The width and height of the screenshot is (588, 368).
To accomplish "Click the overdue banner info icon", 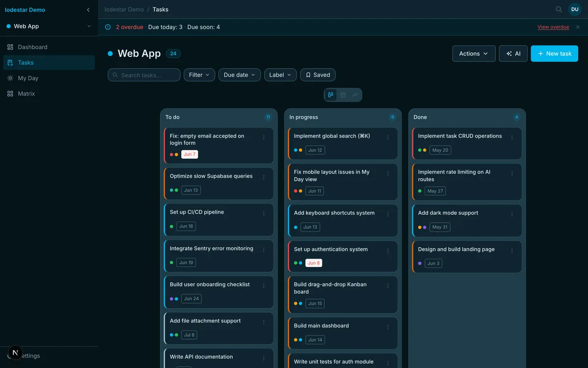I will (108, 27).
